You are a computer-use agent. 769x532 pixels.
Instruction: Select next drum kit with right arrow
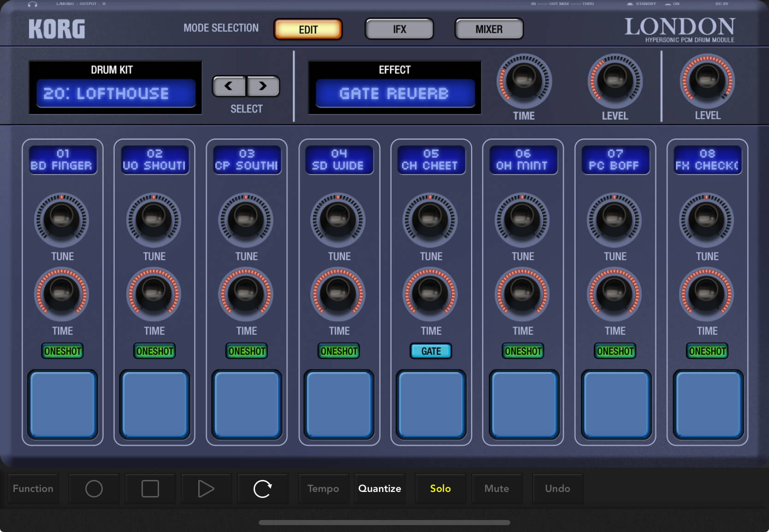click(x=263, y=86)
